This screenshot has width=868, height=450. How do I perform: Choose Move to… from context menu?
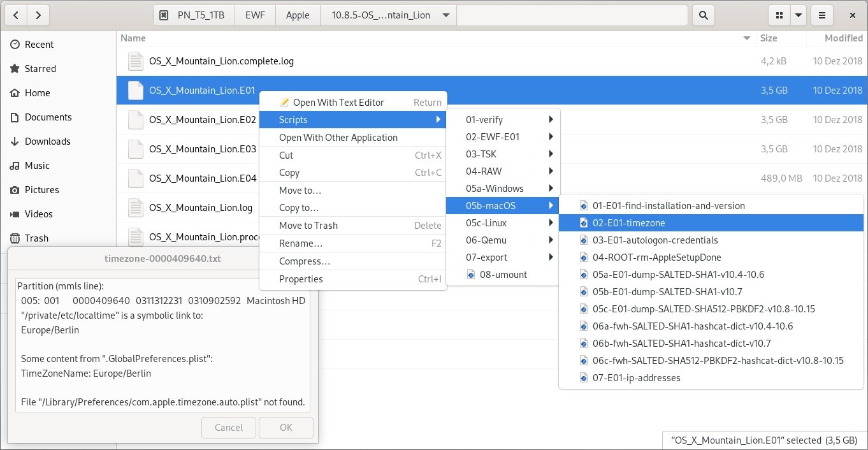tap(353, 191)
